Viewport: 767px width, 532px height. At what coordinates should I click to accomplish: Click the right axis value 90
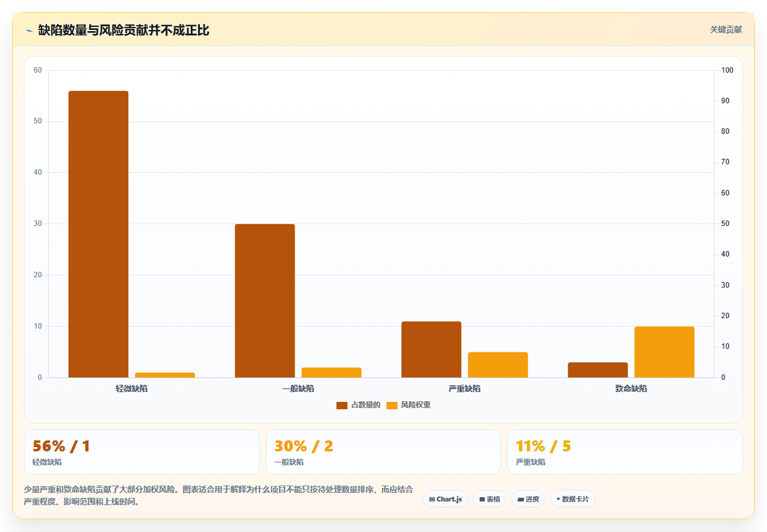pos(725,101)
